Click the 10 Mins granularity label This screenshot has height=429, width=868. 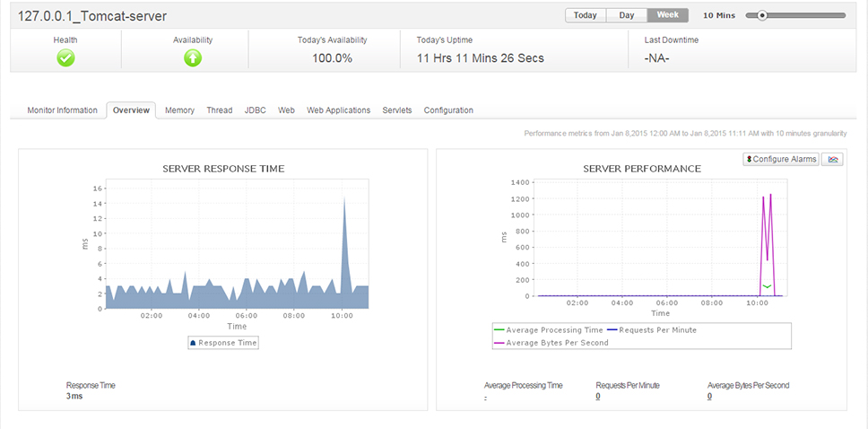[719, 15]
